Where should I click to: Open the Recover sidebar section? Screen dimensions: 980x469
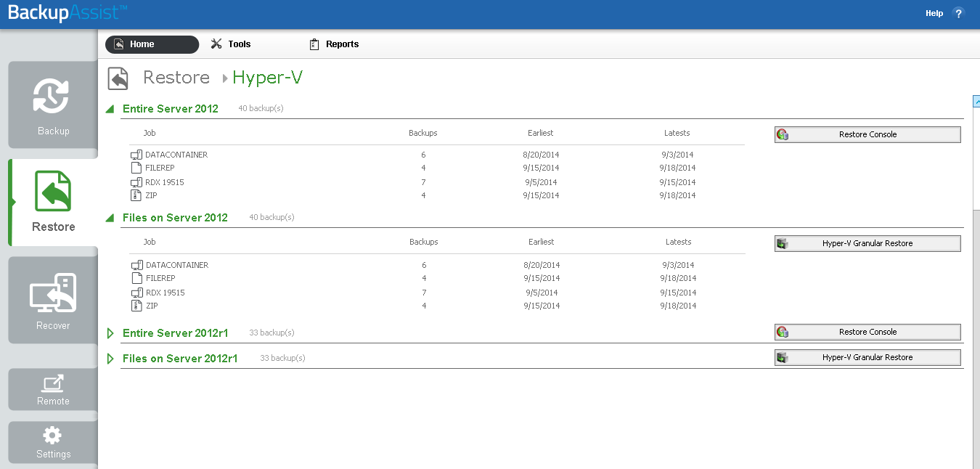[x=53, y=300]
